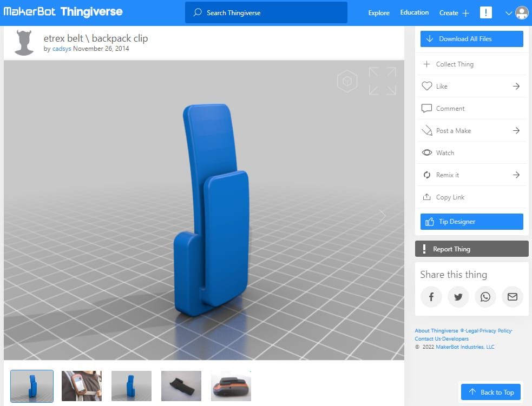Open the Education page

click(414, 12)
